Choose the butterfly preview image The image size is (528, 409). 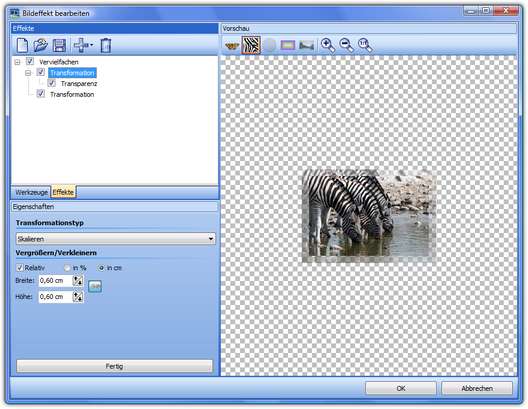[x=232, y=45]
